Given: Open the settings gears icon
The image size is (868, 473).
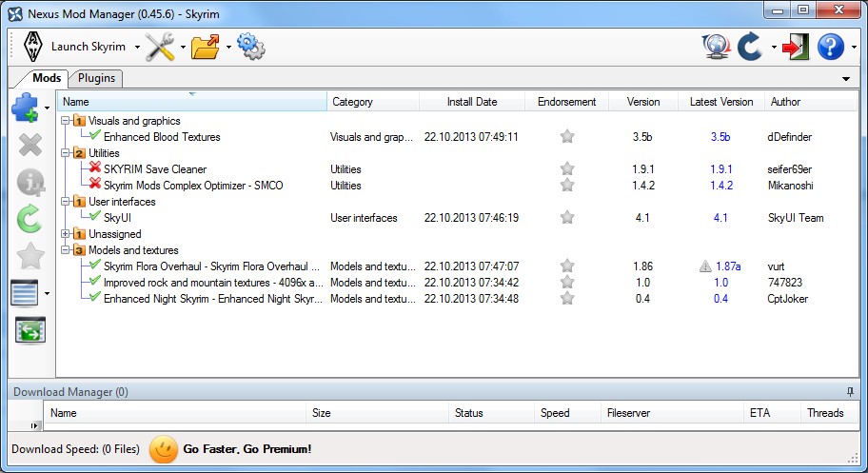Looking at the screenshot, I should (250, 47).
